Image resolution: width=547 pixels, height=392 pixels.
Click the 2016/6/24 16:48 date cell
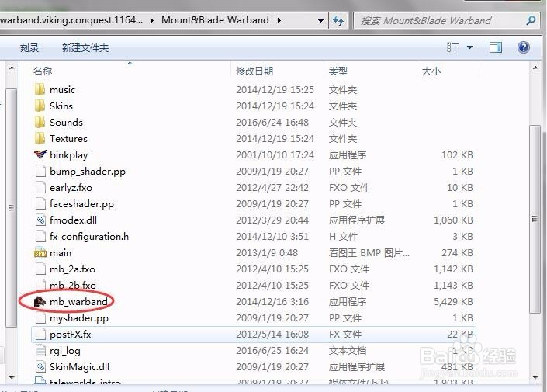click(272, 123)
